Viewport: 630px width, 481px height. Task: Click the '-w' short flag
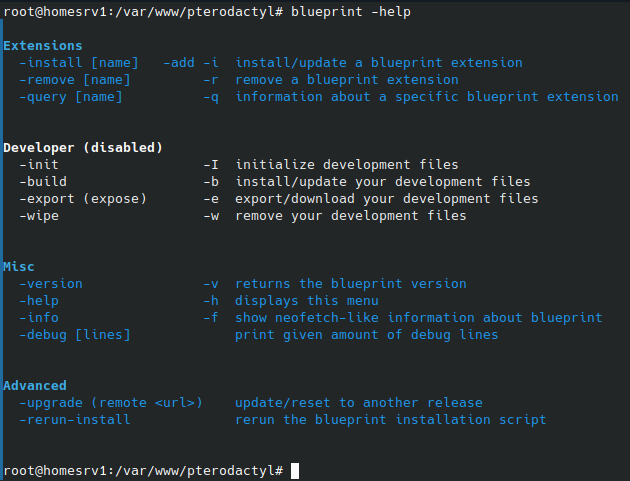click(211, 216)
